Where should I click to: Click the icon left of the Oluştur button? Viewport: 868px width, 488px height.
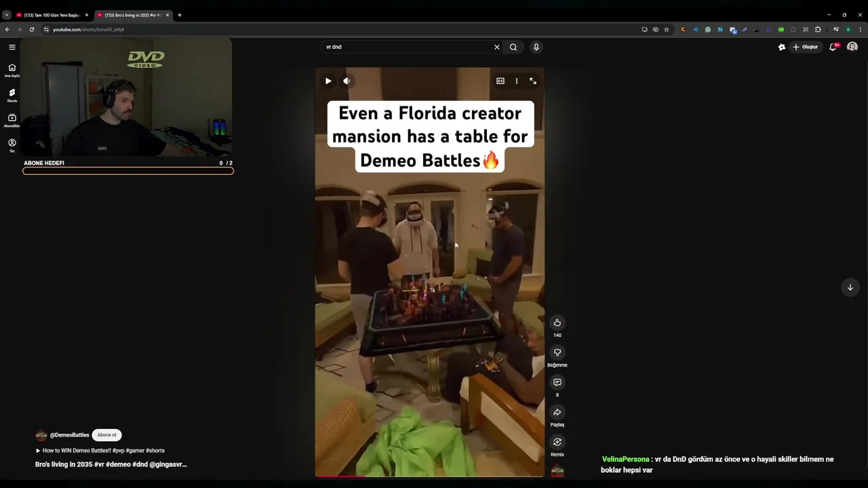[x=781, y=47]
